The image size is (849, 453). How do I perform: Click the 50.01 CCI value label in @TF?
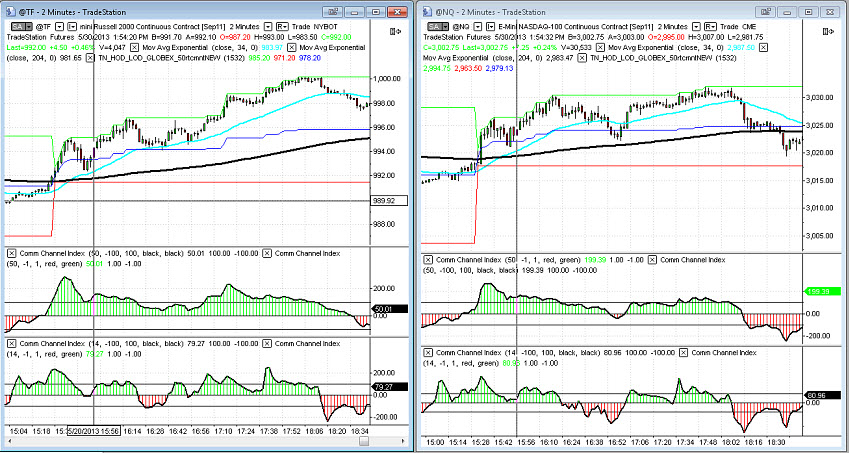[388, 309]
